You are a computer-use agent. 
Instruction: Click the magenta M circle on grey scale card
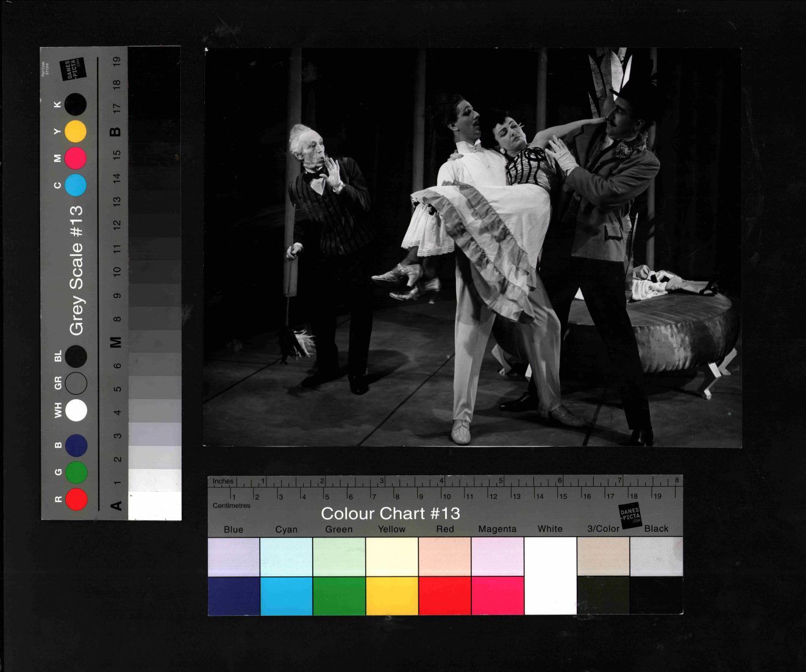pos(76,158)
